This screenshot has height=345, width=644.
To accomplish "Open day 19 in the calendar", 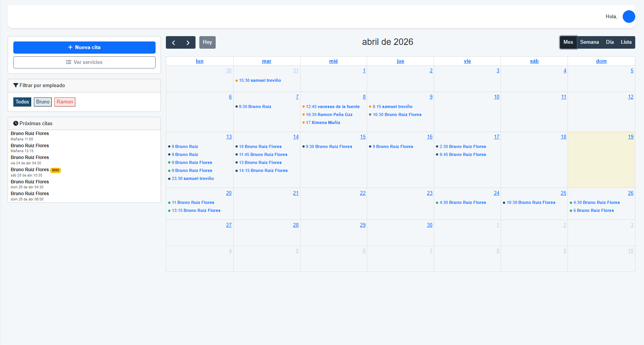I will 630,137.
